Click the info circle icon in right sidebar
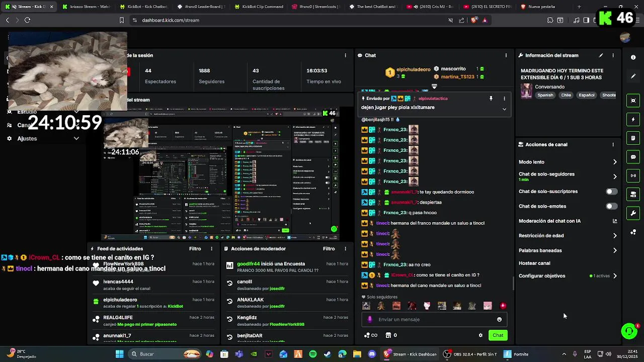This screenshot has height=362, width=644. pos(633,57)
